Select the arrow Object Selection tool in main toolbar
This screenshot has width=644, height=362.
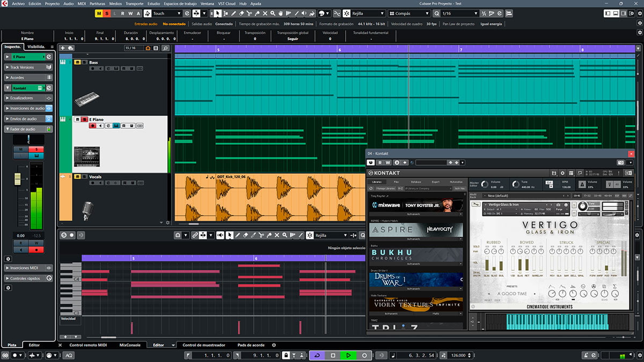coord(218,13)
